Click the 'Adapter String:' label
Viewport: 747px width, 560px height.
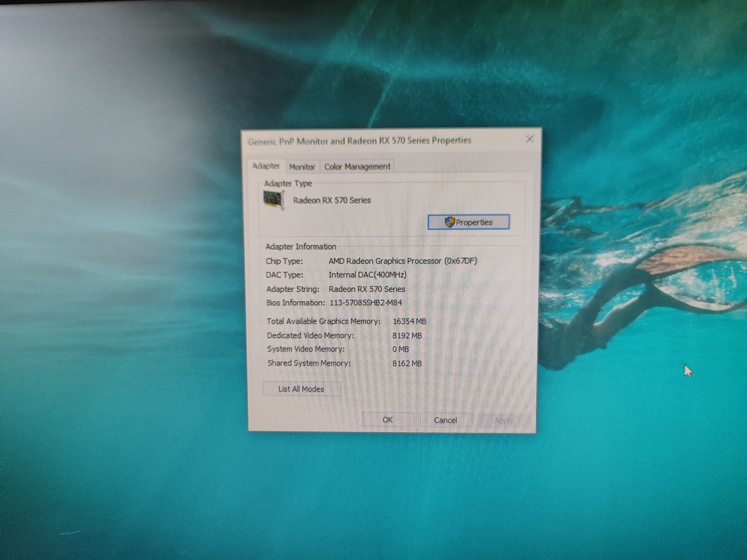293,289
